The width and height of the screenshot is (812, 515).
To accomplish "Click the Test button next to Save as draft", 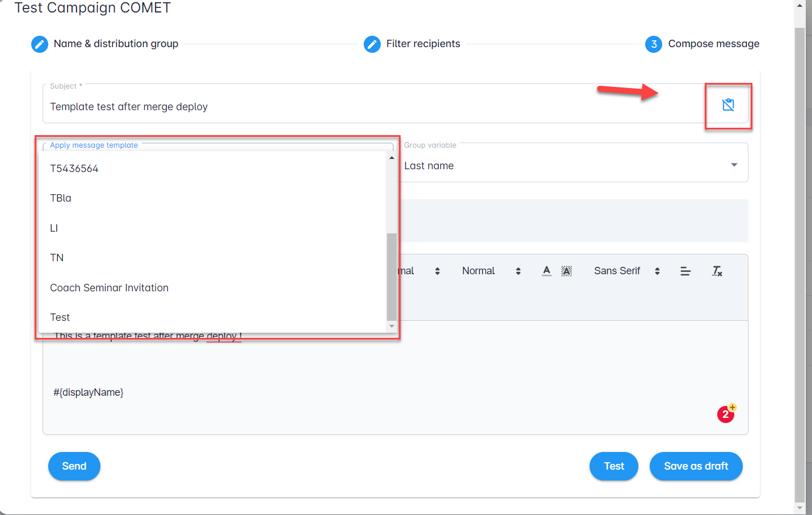I will 613,466.
